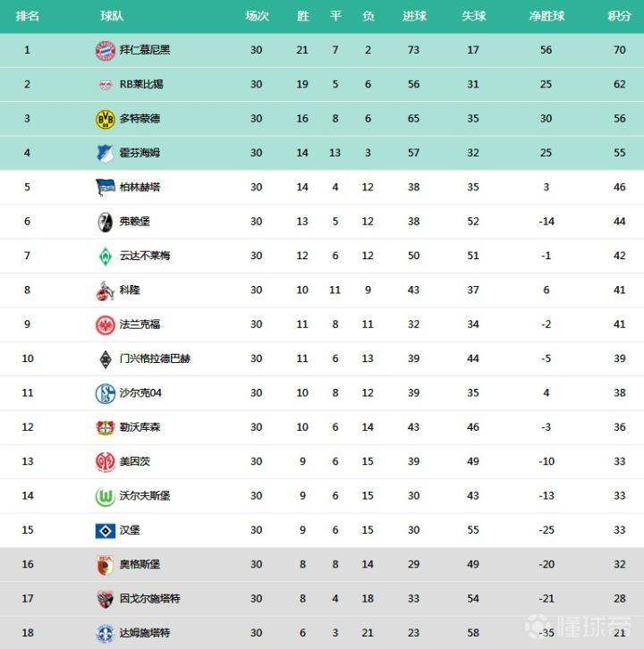Open team link 多特蒙德

pyautogui.click(x=140, y=119)
